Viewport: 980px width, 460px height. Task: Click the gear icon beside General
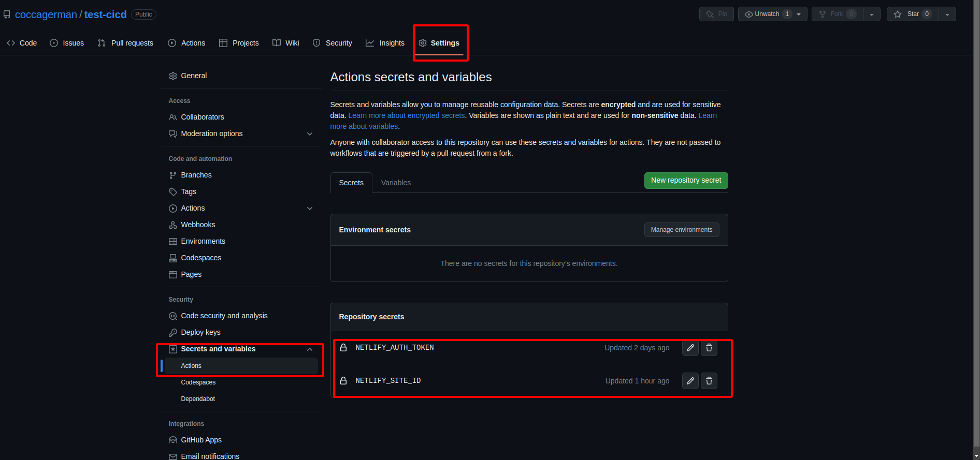[173, 76]
